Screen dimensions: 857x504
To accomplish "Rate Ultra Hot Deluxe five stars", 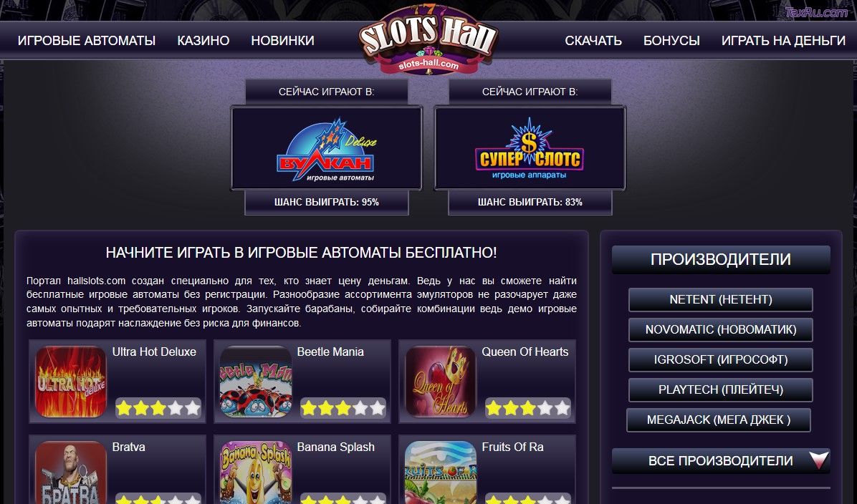I will tap(192, 408).
